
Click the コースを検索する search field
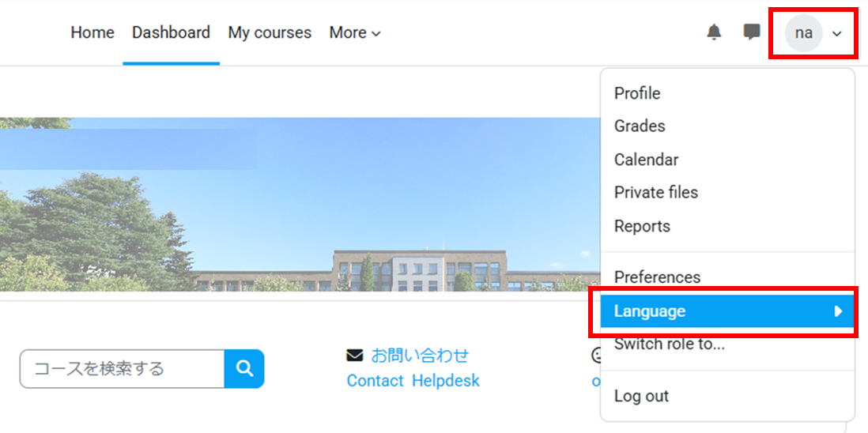[x=122, y=369]
